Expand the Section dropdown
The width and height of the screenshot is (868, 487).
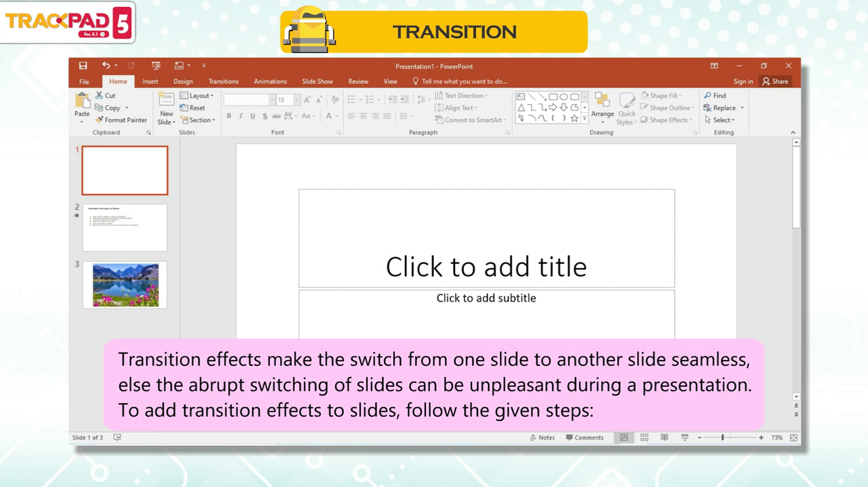pos(198,120)
